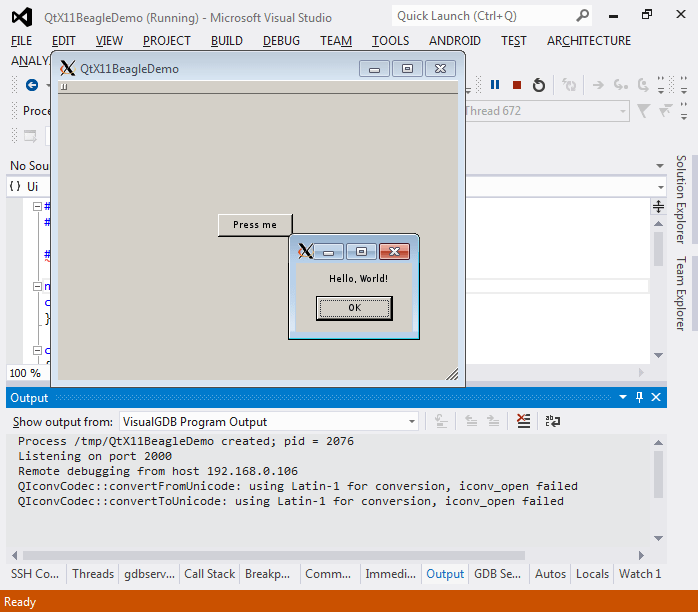Switch to the GDB Session tab
Image resolution: width=698 pixels, height=612 pixels.
497,574
